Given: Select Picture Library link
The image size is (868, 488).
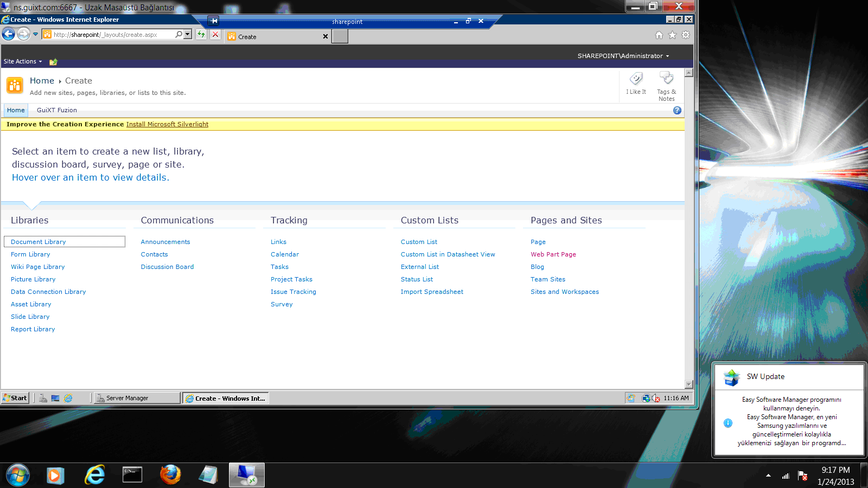Looking at the screenshot, I should coord(33,279).
